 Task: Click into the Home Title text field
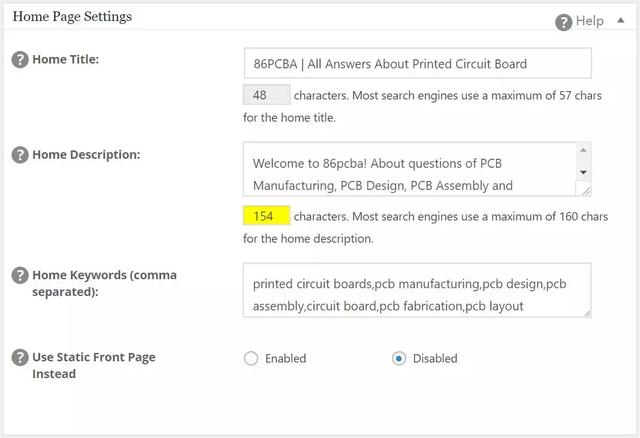[x=418, y=63]
